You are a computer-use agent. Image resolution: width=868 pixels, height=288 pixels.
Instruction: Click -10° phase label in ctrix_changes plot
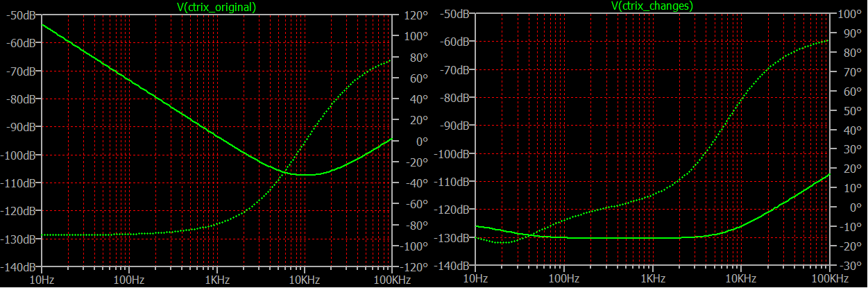coord(850,227)
